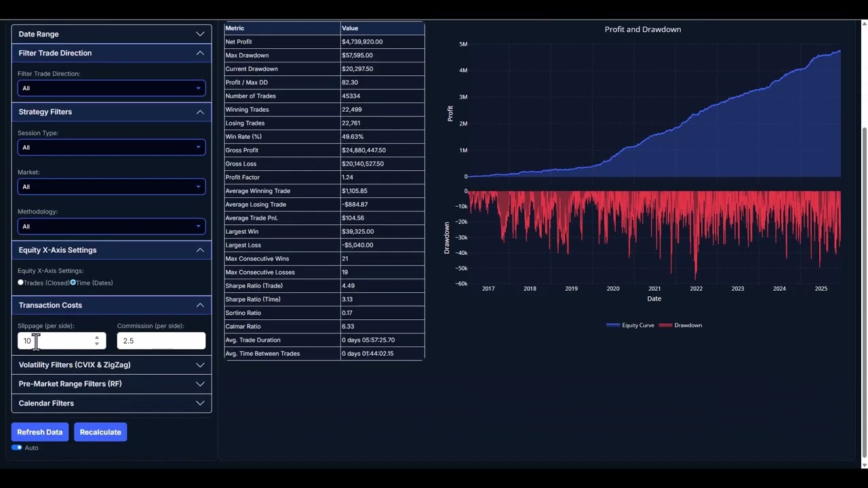Select the Time (Dates) radio option
Screen dimensions: 868x488
[73, 283]
